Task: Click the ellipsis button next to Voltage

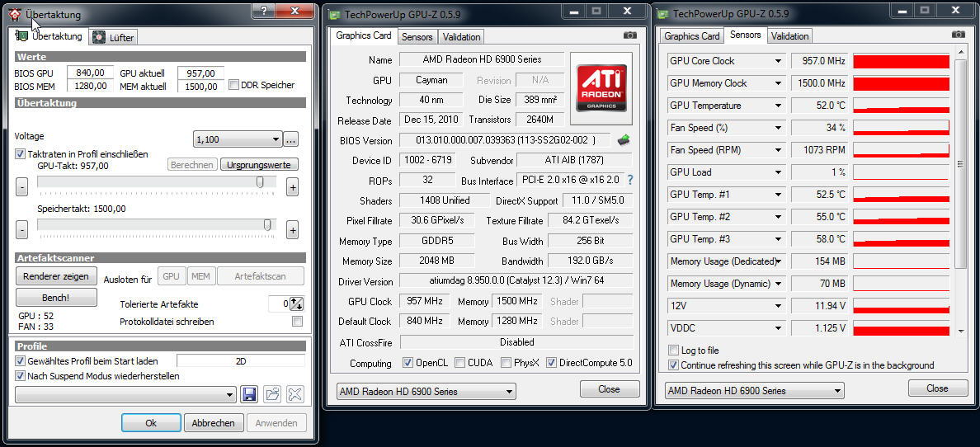Action: point(290,139)
